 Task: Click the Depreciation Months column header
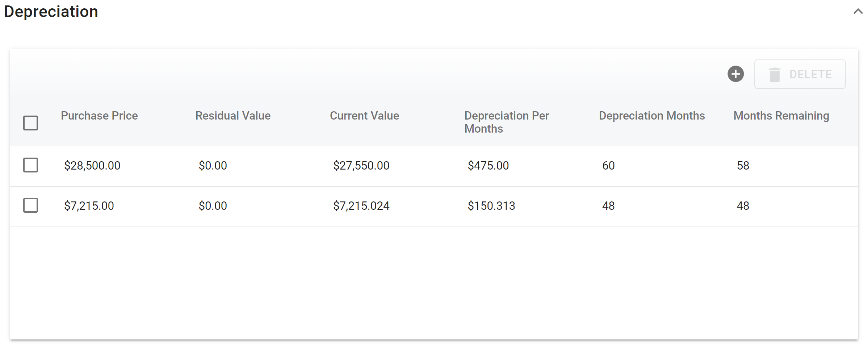(651, 116)
